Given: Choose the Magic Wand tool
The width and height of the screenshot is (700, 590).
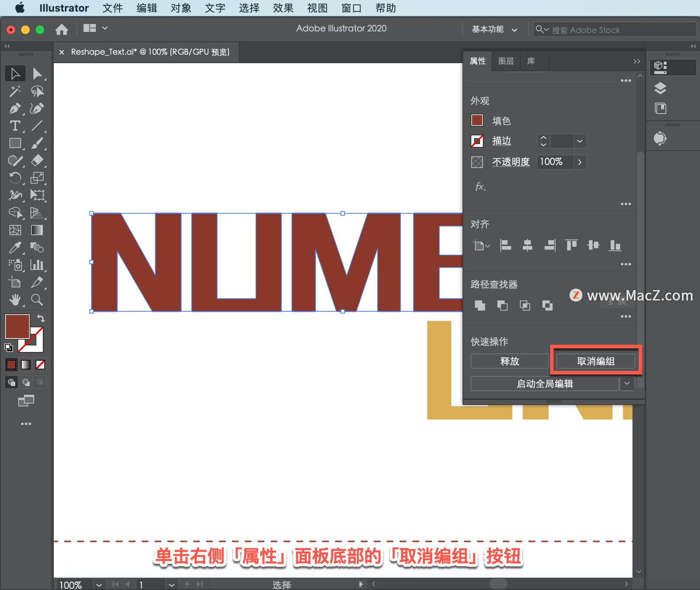Looking at the screenshot, I should 15,91.
